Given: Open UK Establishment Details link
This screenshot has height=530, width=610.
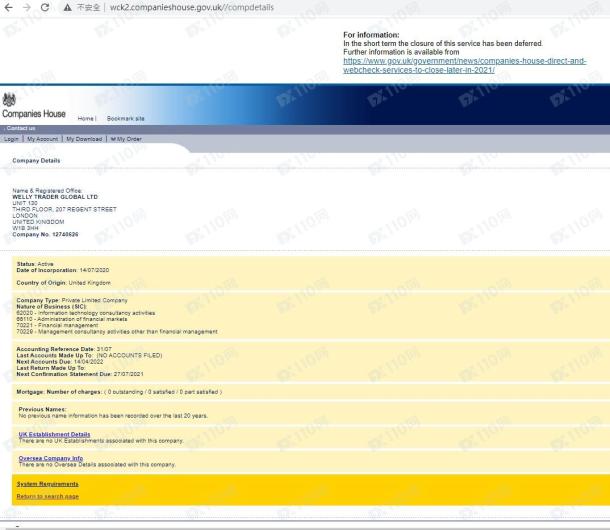Looking at the screenshot, I should (x=54, y=434).
